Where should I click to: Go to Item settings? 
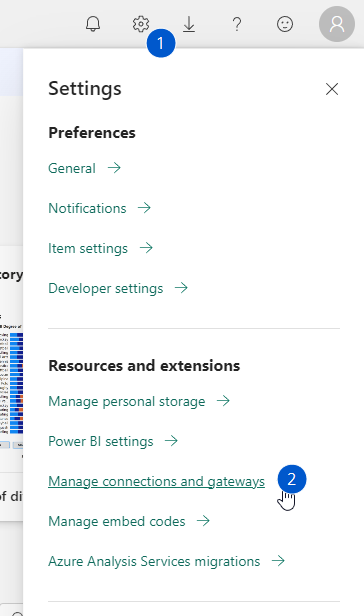coord(88,248)
